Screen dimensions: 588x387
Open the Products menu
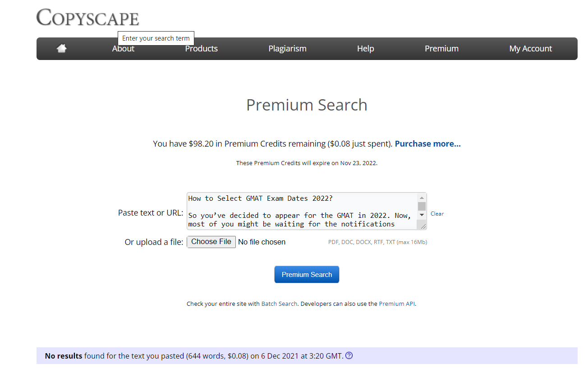202,49
